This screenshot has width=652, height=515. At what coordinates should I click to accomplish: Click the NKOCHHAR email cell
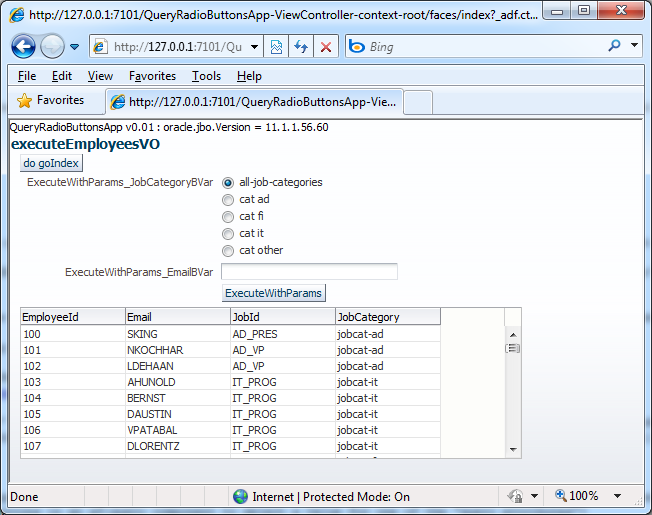[x=178, y=350]
